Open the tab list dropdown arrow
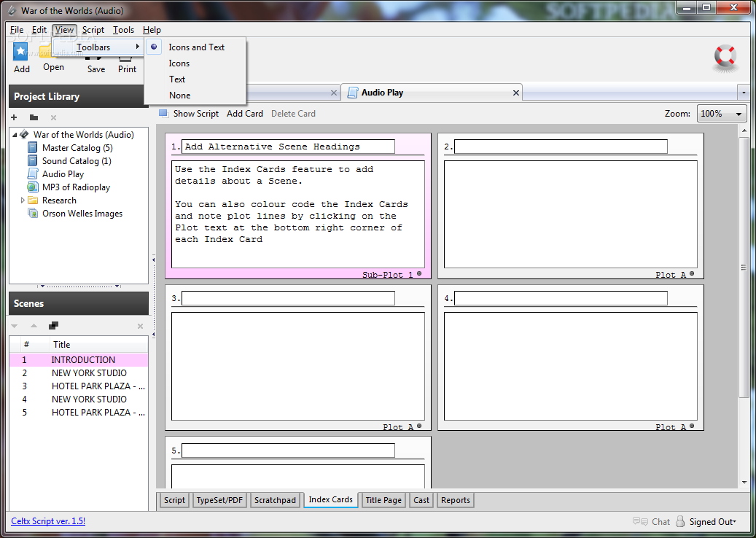 [744, 93]
